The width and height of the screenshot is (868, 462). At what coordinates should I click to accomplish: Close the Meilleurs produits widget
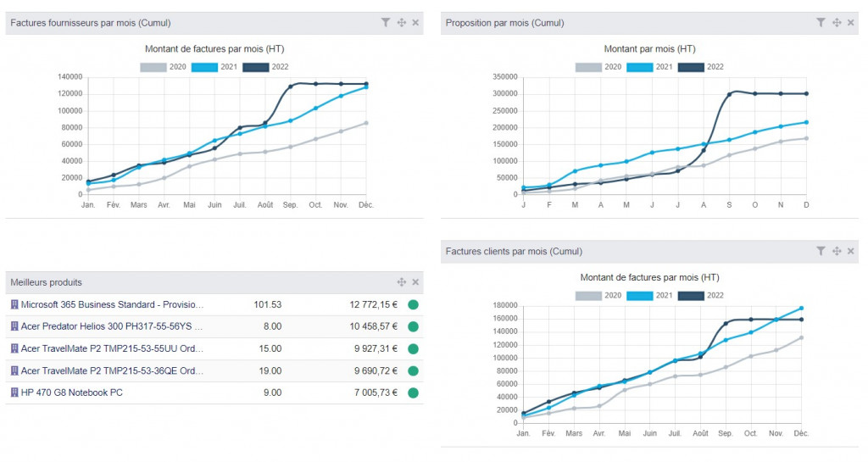(x=415, y=282)
